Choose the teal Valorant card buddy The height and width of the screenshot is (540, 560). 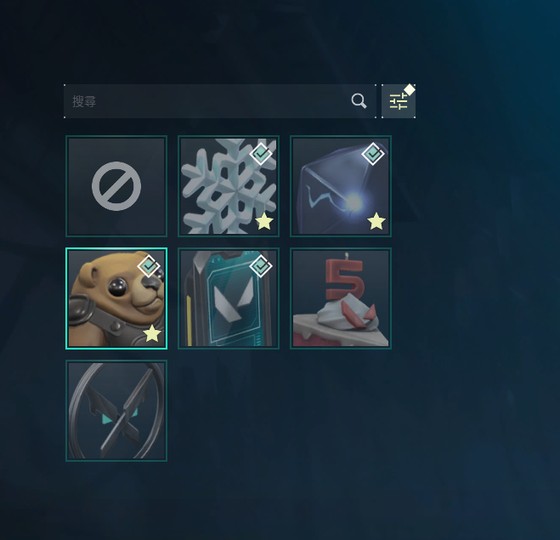click(229, 298)
